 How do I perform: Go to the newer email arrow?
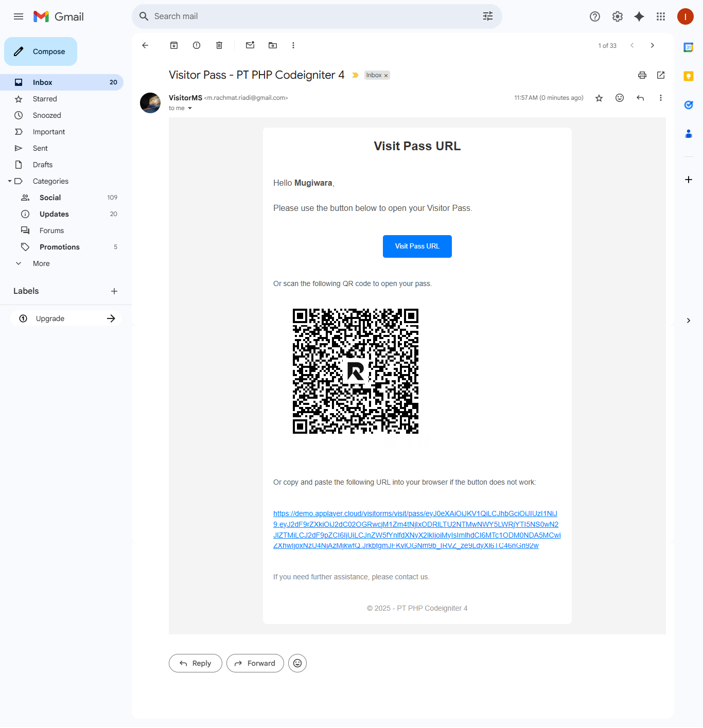point(632,45)
